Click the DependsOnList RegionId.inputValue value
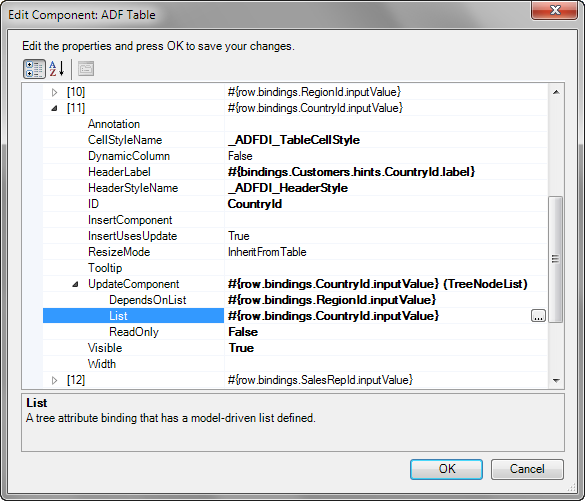This screenshot has width=585, height=501. click(332, 300)
